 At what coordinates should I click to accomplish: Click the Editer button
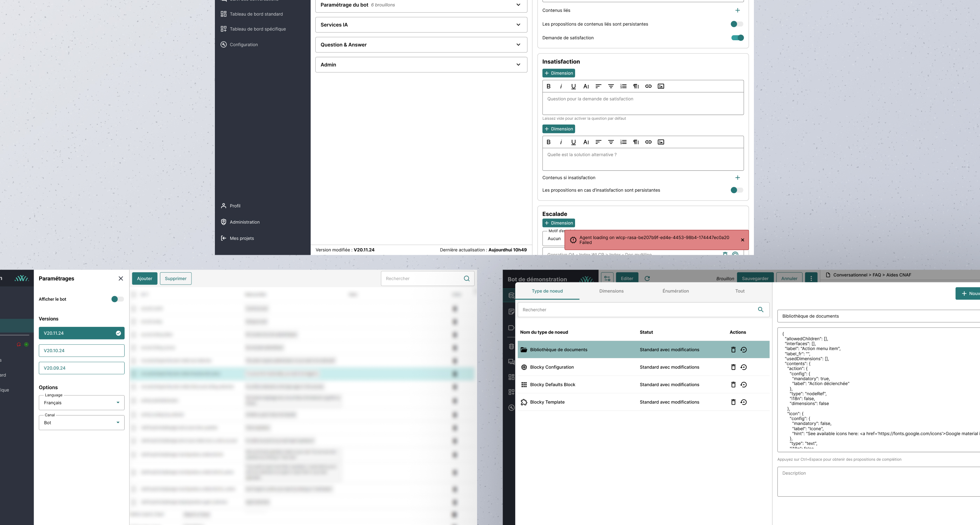(626, 278)
